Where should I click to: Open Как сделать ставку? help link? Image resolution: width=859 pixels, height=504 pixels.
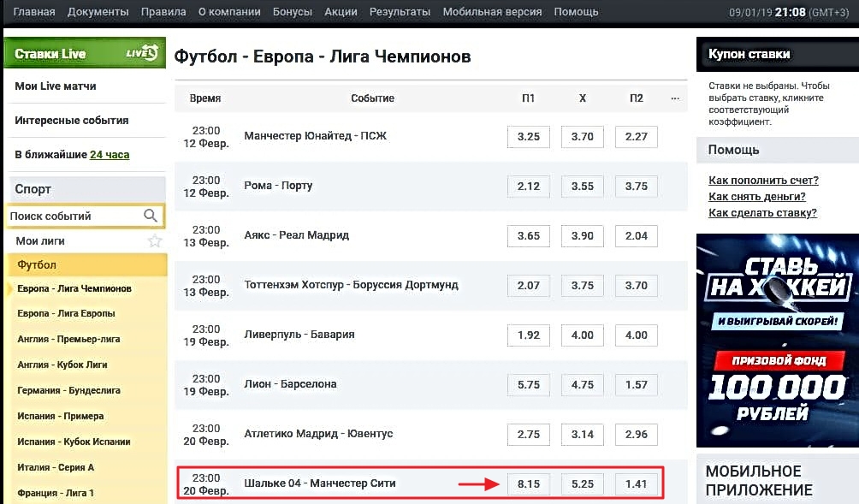762,213
